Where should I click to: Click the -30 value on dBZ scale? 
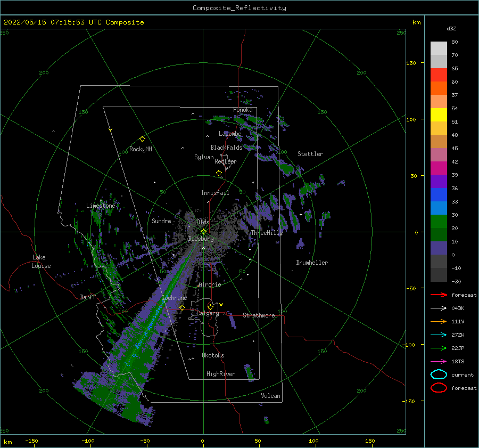click(456, 281)
